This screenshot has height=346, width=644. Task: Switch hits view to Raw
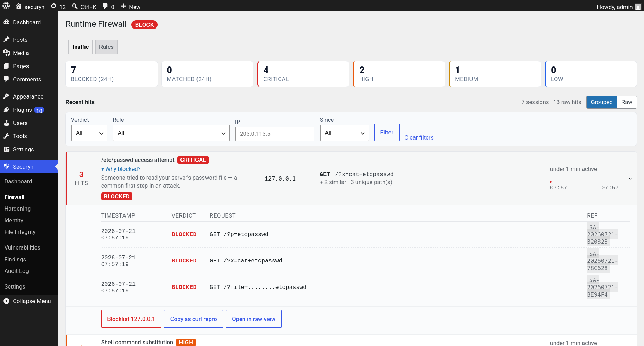point(627,102)
